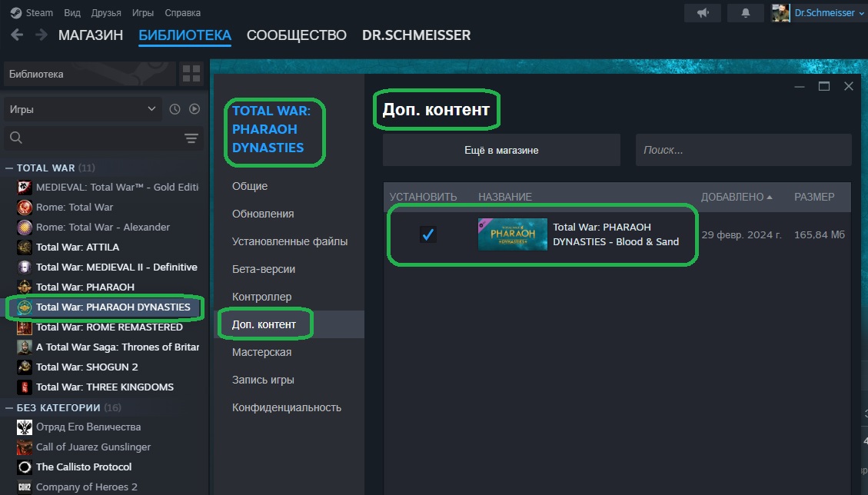
Task: Open the advanced filter icon in search bar
Action: point(191,138)
